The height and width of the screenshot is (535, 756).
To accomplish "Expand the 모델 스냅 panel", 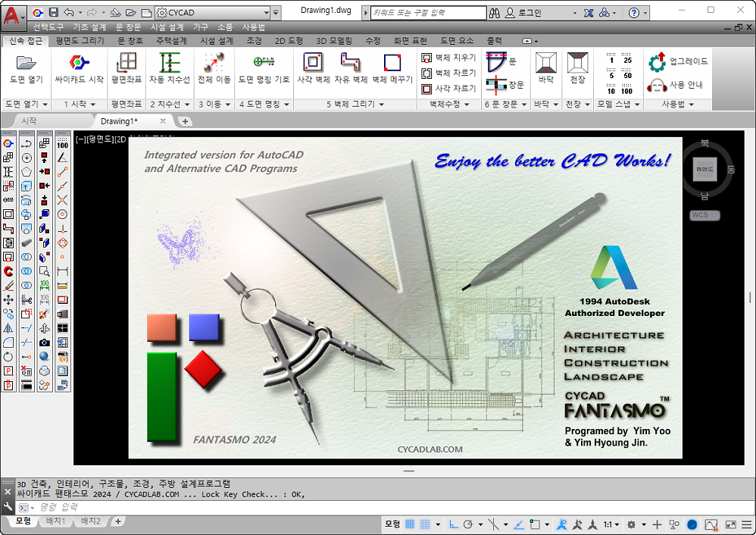I will [619, 105].
